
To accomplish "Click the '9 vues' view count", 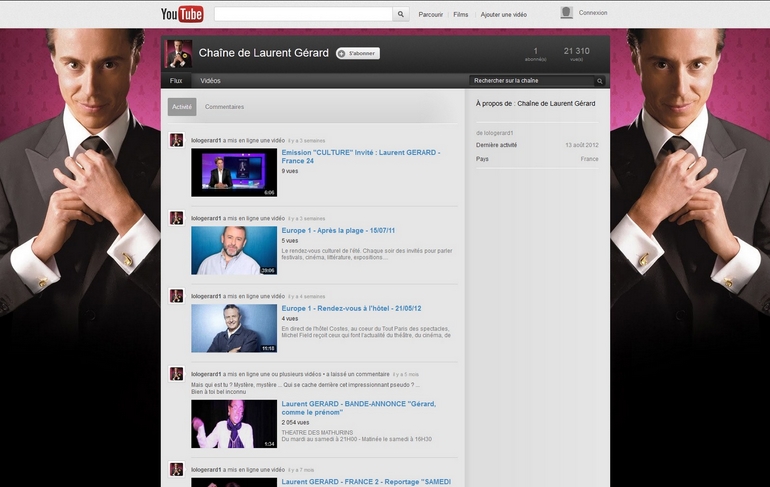I will pos(290,171).
